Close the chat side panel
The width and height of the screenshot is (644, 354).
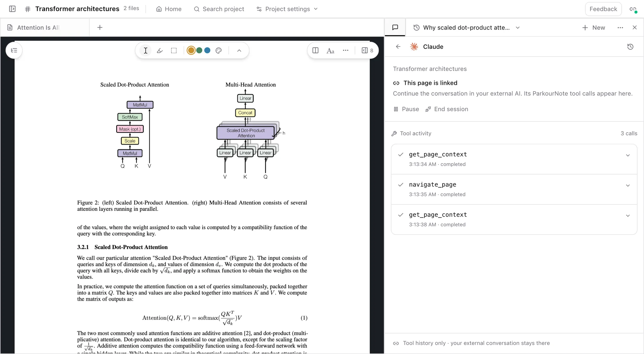[x=635, y=28]
